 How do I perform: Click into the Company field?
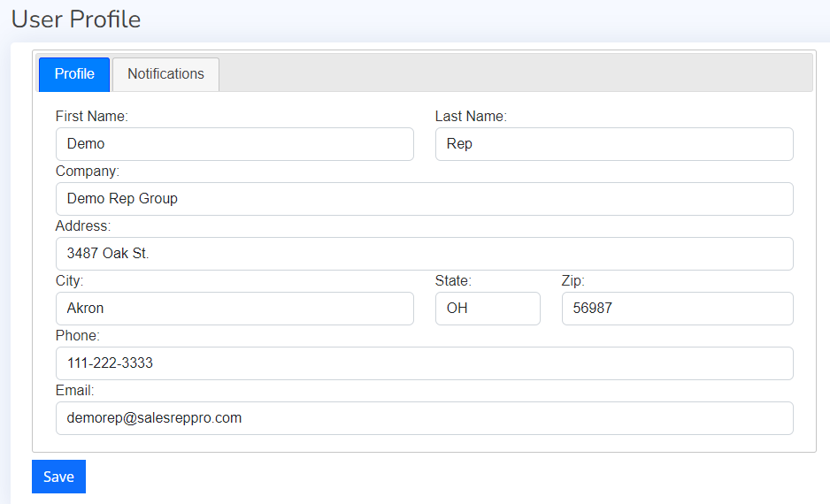point(424,199)
